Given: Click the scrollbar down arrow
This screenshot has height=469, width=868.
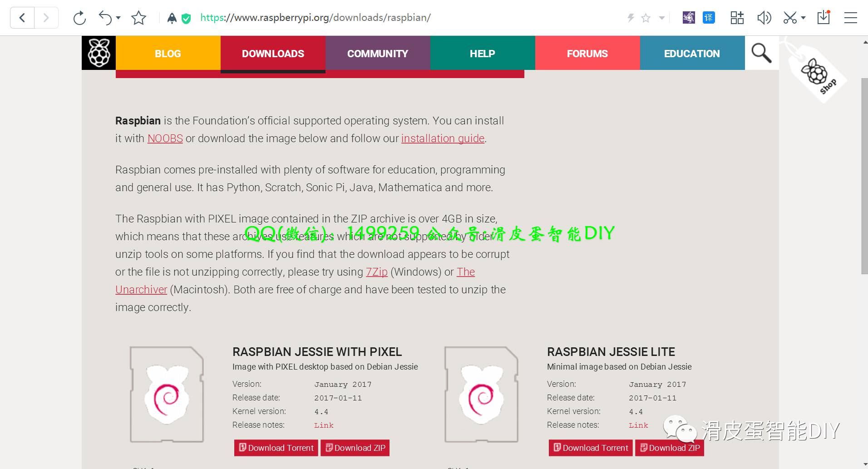Looking at the screenshot, I should point(864,464).
